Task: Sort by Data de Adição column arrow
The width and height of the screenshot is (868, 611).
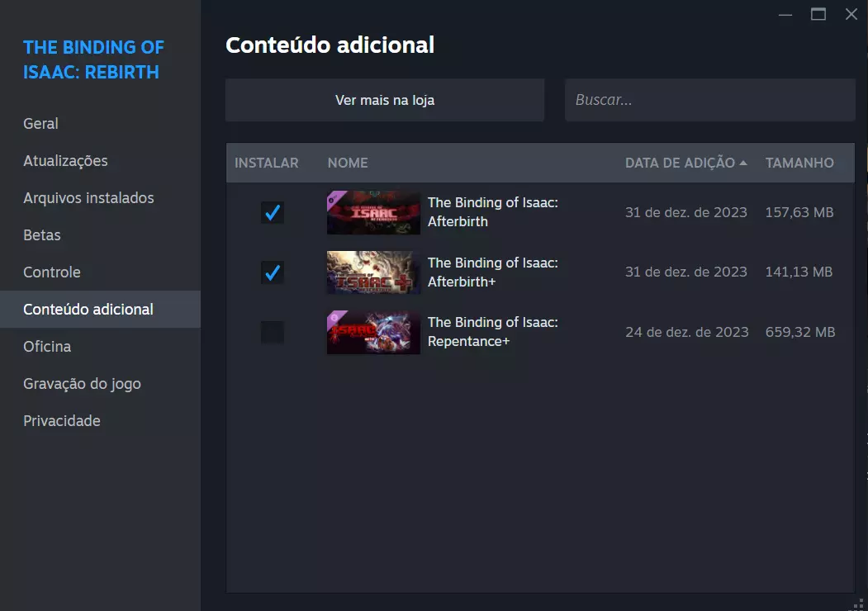Action: 743,163
